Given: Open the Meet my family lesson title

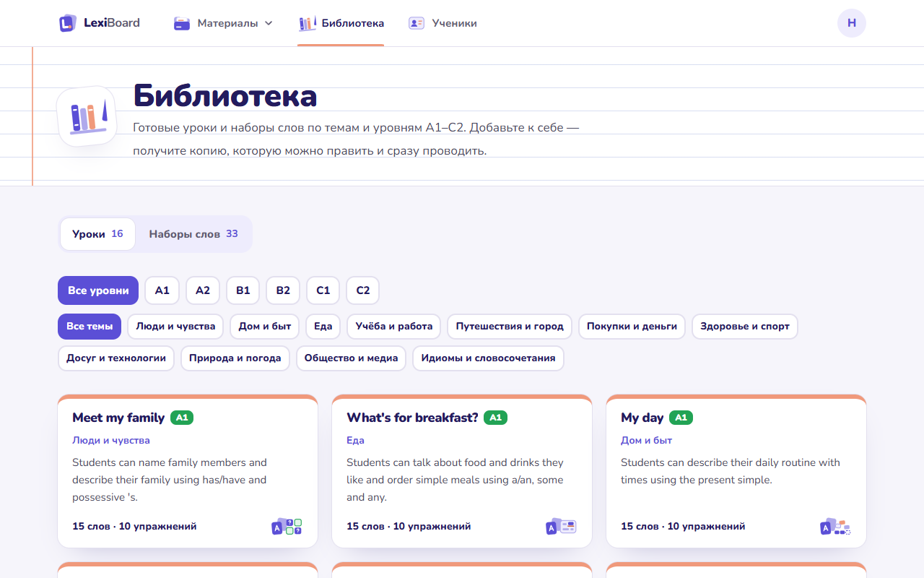Looking at the screenshot, I should coord(118,418).
